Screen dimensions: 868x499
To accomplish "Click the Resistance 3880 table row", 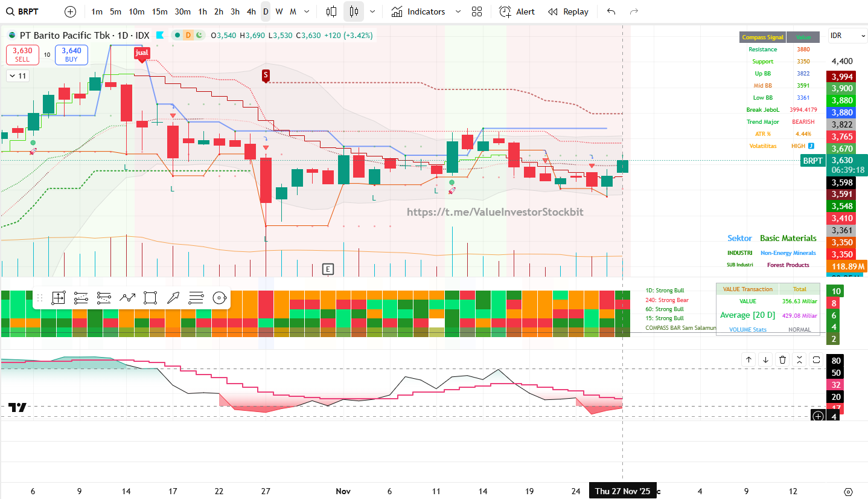I will pyautogui.click(x=779, y=50).
